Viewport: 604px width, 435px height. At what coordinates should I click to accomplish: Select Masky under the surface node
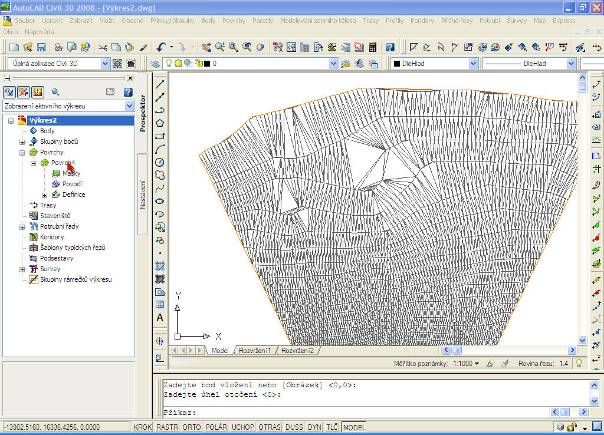point(71,173)
